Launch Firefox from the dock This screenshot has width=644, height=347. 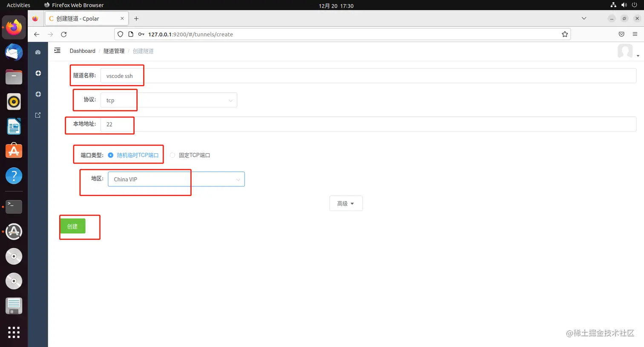[14, 28]
